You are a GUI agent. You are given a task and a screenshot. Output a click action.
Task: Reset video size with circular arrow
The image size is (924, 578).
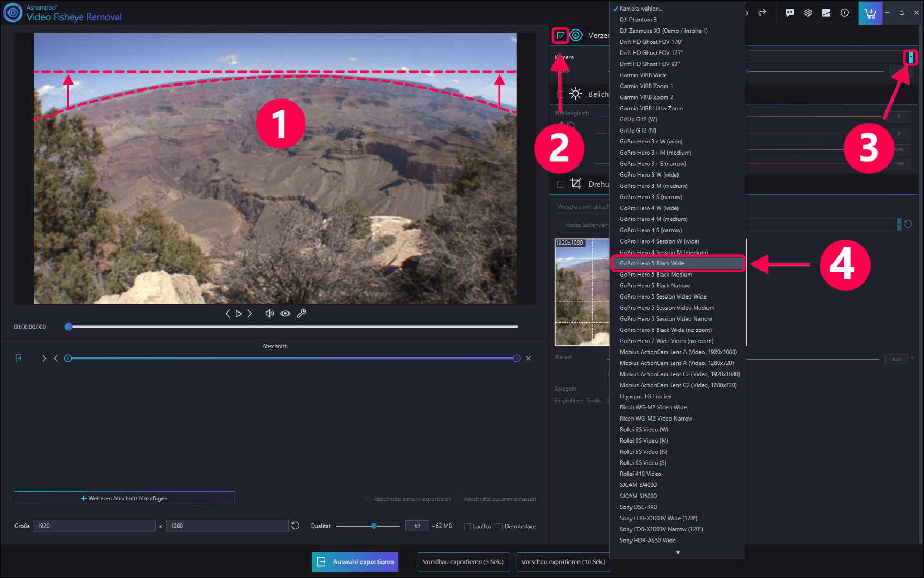(295, 526)
